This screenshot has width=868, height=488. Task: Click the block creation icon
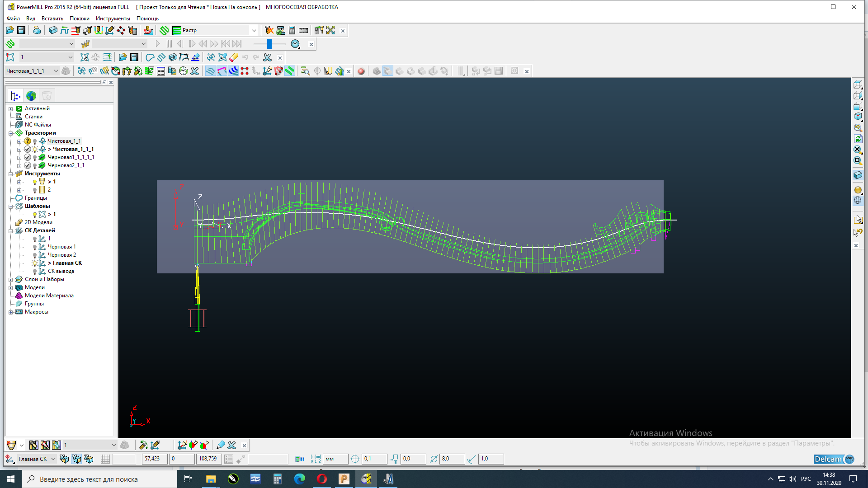tap(53, 30)
